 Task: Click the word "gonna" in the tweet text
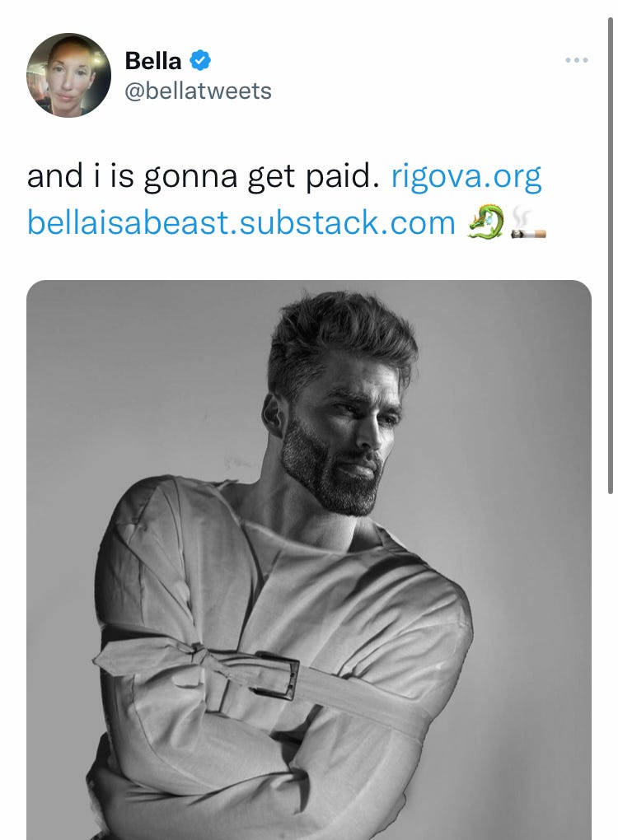[x=190, y=178]
